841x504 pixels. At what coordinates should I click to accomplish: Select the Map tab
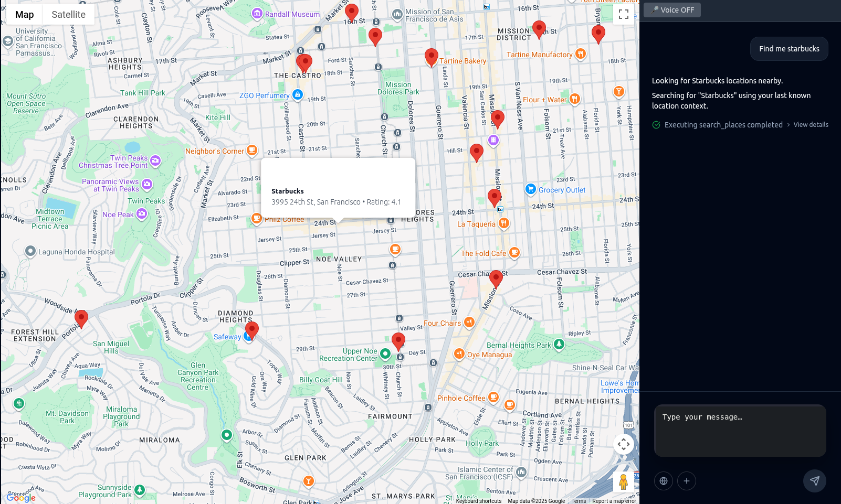[24, 14]
